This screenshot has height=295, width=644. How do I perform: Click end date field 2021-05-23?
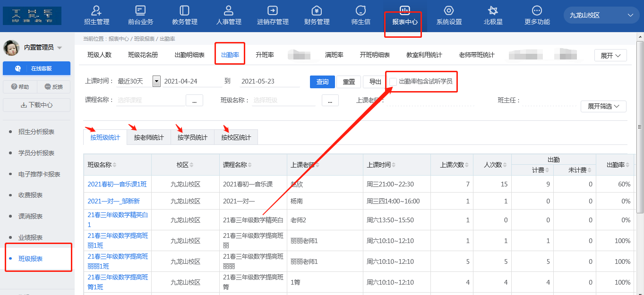pyautogui.click(x=269, y=81)
